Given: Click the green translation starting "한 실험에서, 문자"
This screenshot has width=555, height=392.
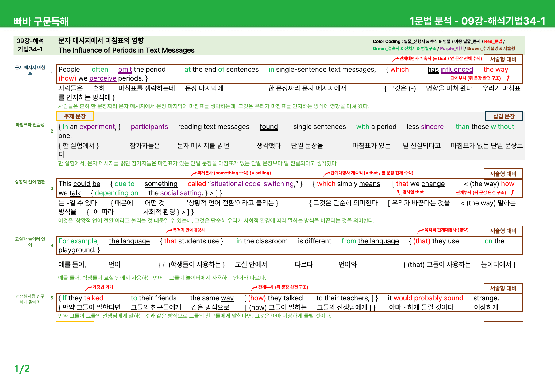Looking at the screenshot, I should [x=198, y=163].
